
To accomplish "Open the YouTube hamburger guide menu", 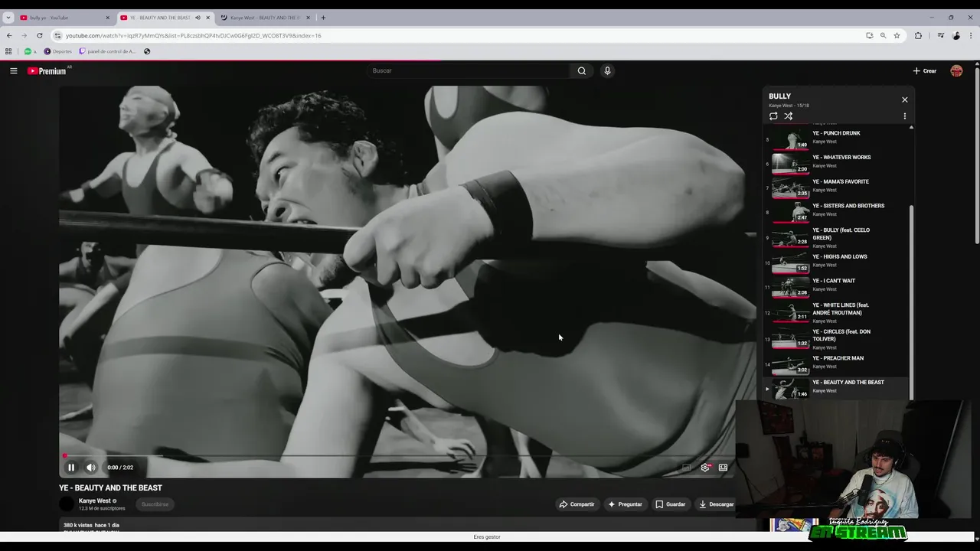I will [13, 70].
